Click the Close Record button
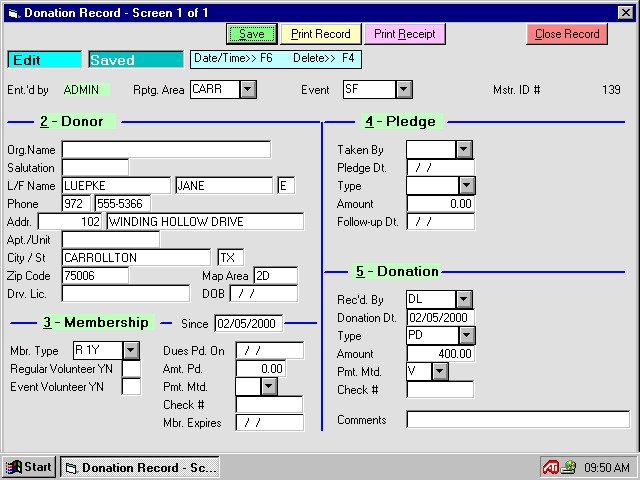Screen dimensions: 640x480 (567, 34)
